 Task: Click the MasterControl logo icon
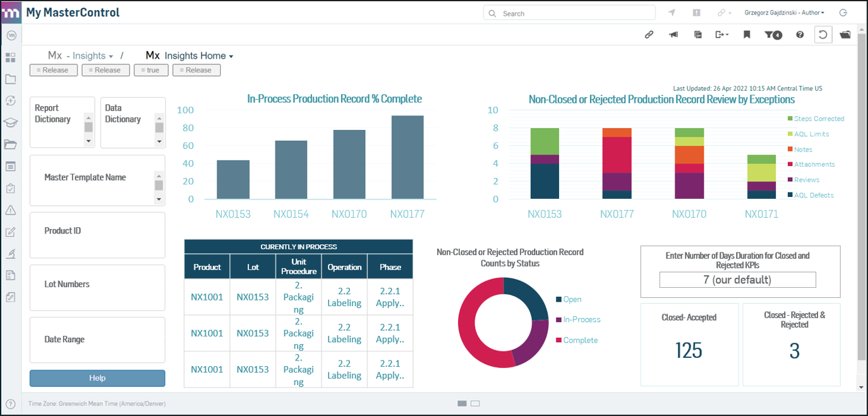point(11,13)
